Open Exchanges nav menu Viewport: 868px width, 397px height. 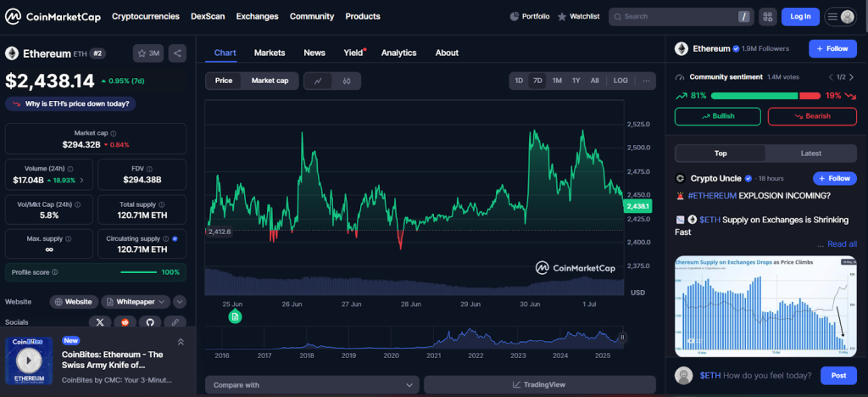click(x=257, y=17)
